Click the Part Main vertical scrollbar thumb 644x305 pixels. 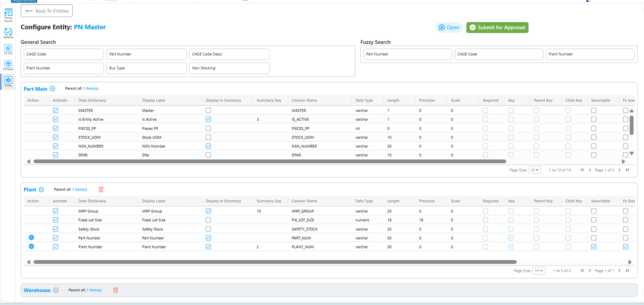pyautogui.click(x=632, y=125)
